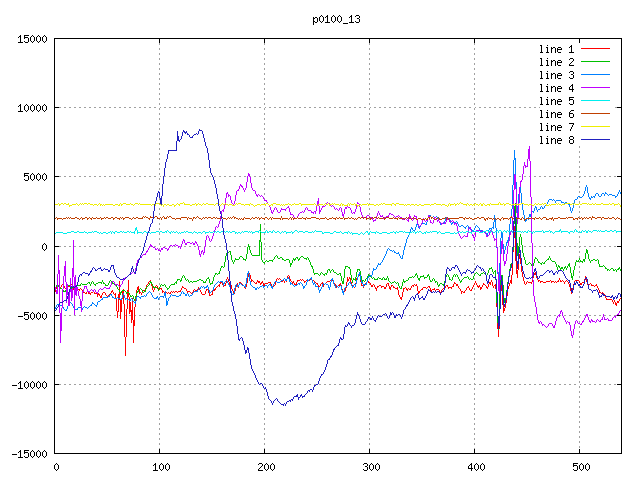Click the cyan sample swatch for line 5
This screenshot has width=640, height=480.
pos(595,101)
